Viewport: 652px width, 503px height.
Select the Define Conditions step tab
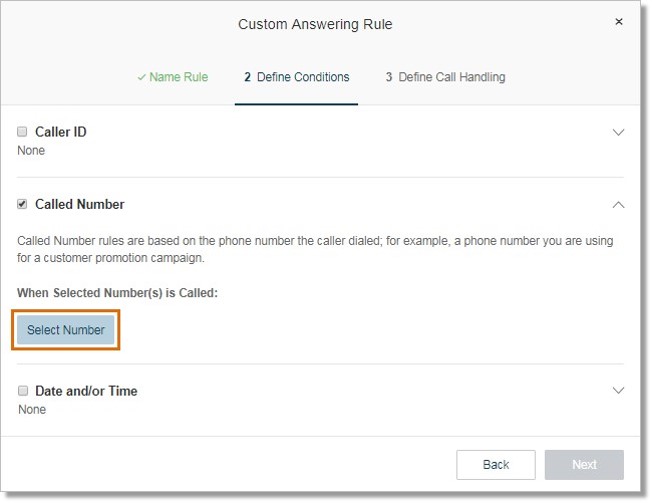[x=296, y=77]
